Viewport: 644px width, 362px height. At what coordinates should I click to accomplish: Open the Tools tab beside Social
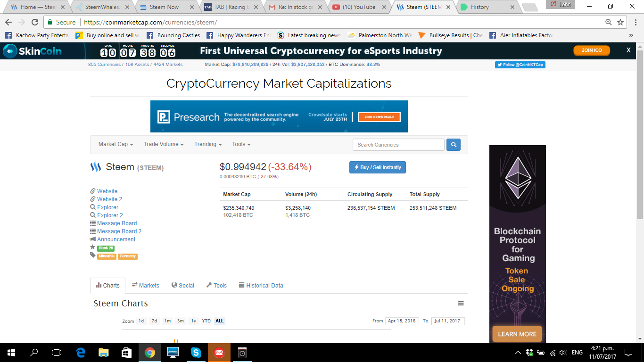tap(216, 285)
